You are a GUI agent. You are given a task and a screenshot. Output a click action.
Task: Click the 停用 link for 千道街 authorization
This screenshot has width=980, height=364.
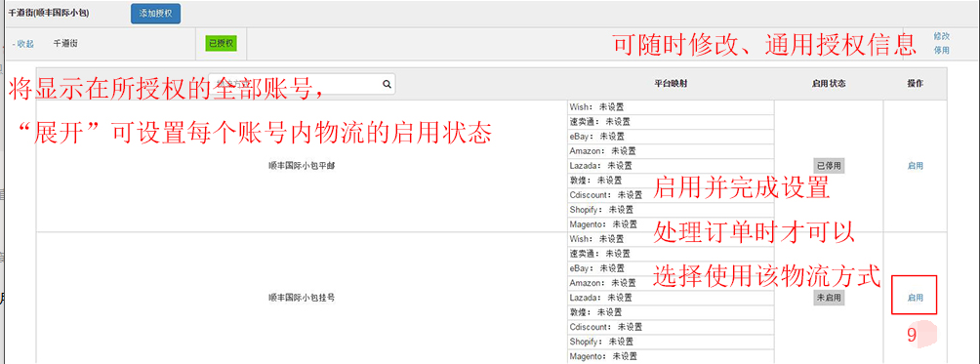(x=941, y=50)
